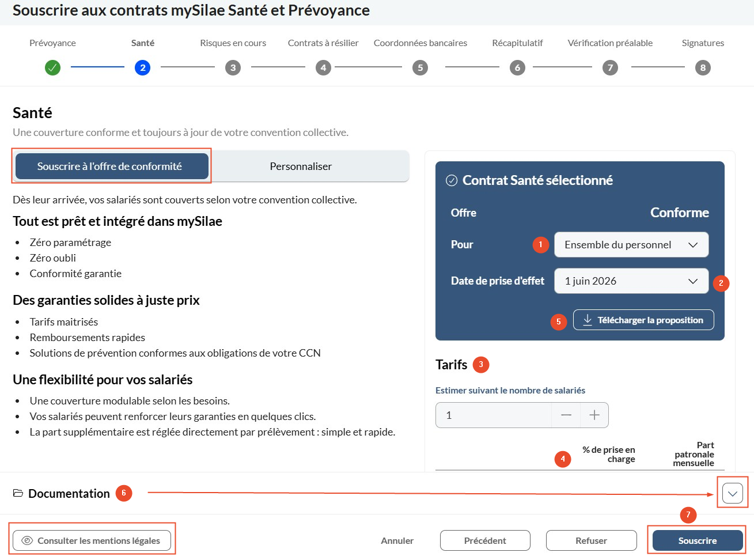Click the Une couverture modulable bullet
The image size is (754, 560).
click(x=130, y=401)
